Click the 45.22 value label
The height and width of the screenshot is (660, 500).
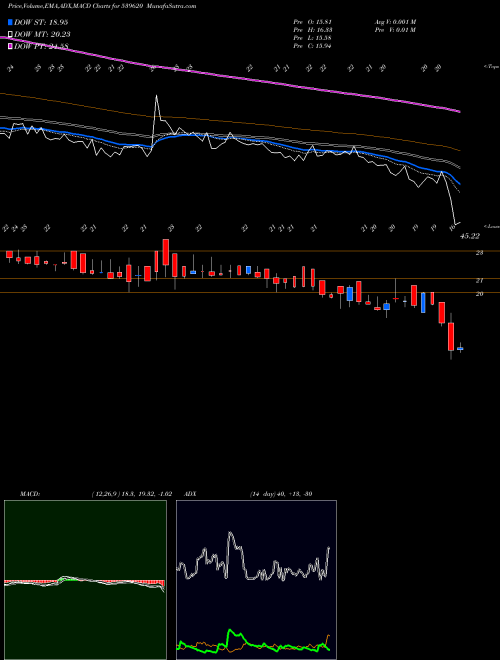(x=470, y=237)
